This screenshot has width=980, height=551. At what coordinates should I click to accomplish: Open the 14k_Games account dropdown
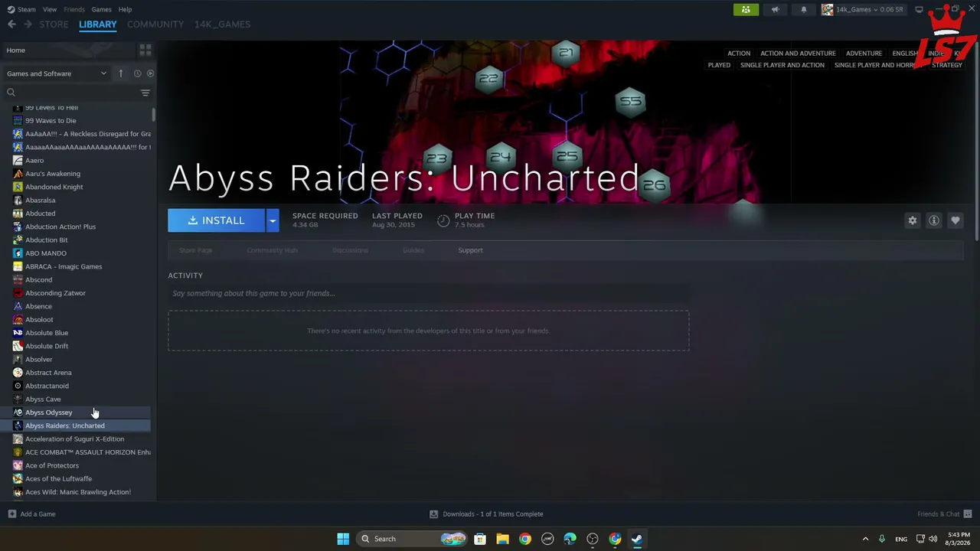863,9
